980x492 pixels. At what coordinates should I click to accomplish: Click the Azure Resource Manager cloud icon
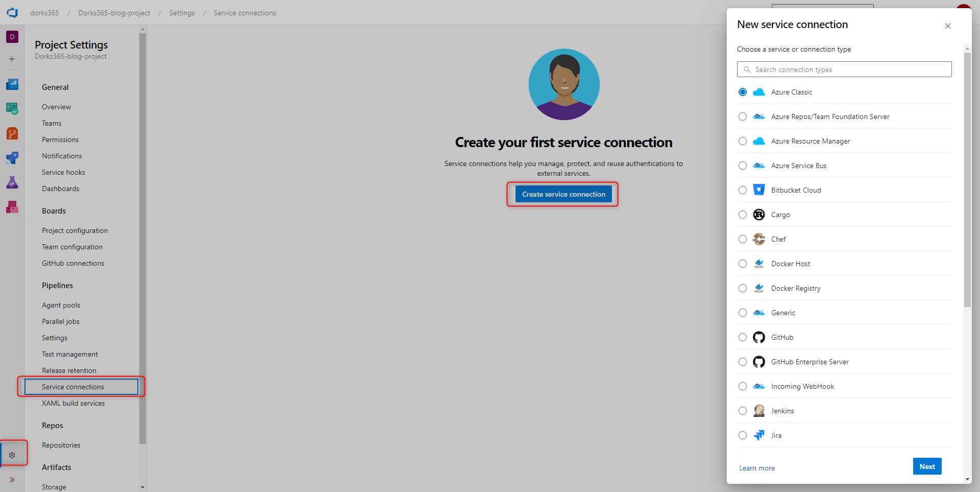point(759,141)
